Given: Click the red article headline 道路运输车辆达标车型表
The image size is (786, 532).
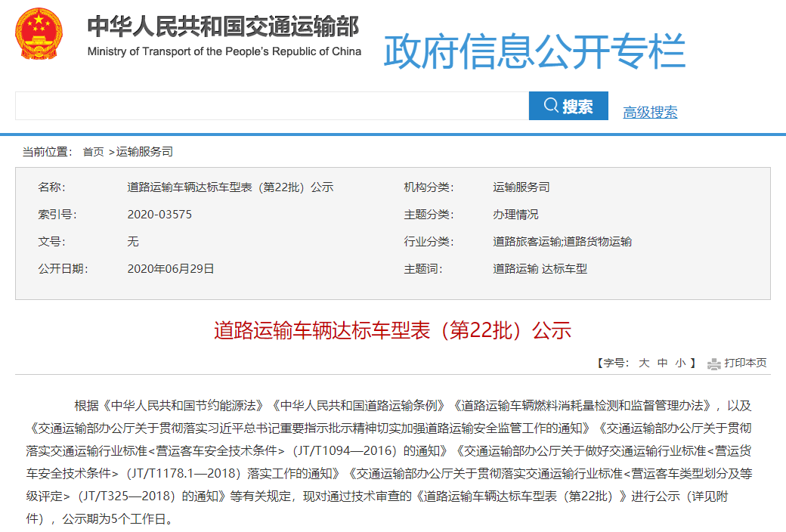Looking at the screenshot, I should tap(392, 330).
